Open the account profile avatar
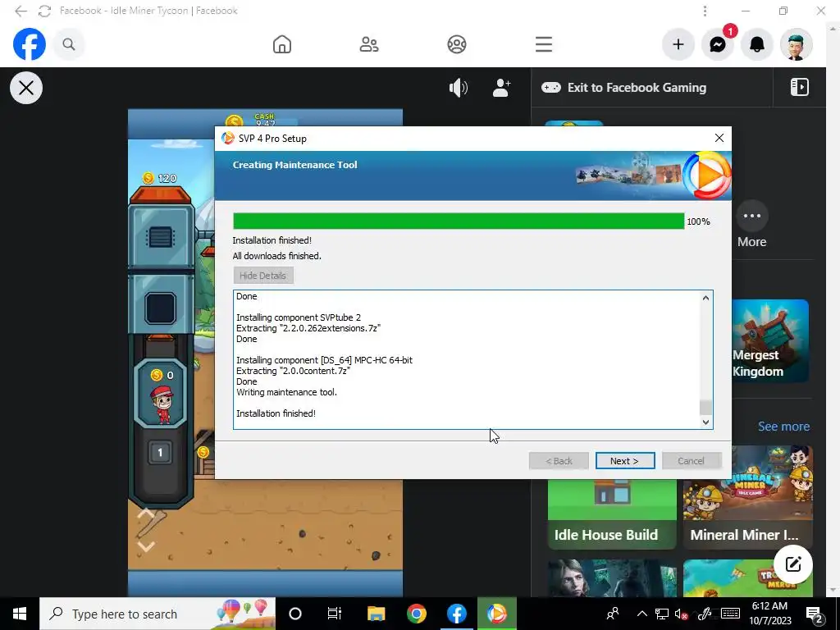The image size is (840, 630). pyautogui.click(x=797, y=44)
